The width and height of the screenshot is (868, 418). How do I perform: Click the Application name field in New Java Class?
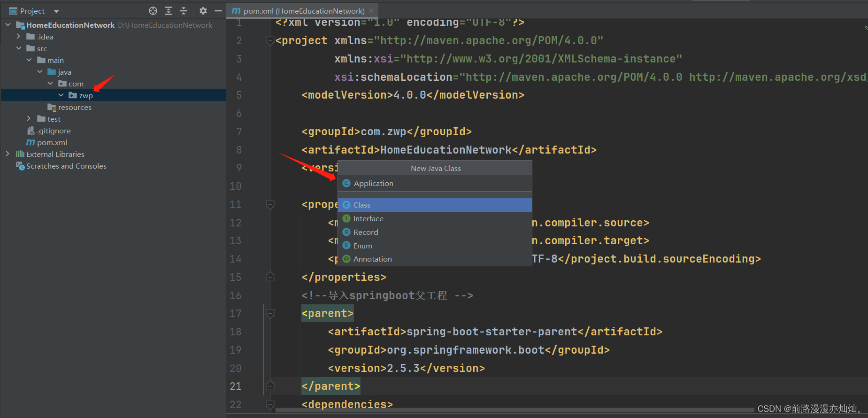(x=435, y=183)
